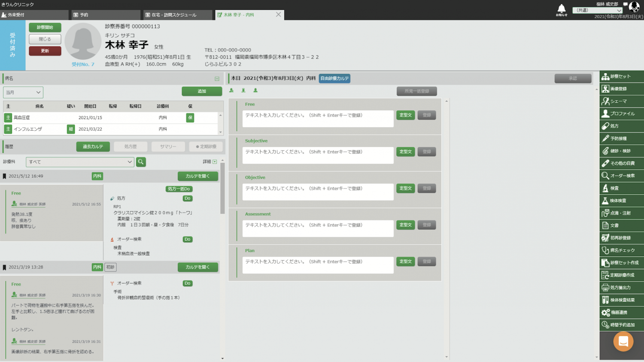Screen dimensions: 644x362
Task: Click 定型文 next to Subjective field
Action: pyautogui.click(x=406, y=152)
